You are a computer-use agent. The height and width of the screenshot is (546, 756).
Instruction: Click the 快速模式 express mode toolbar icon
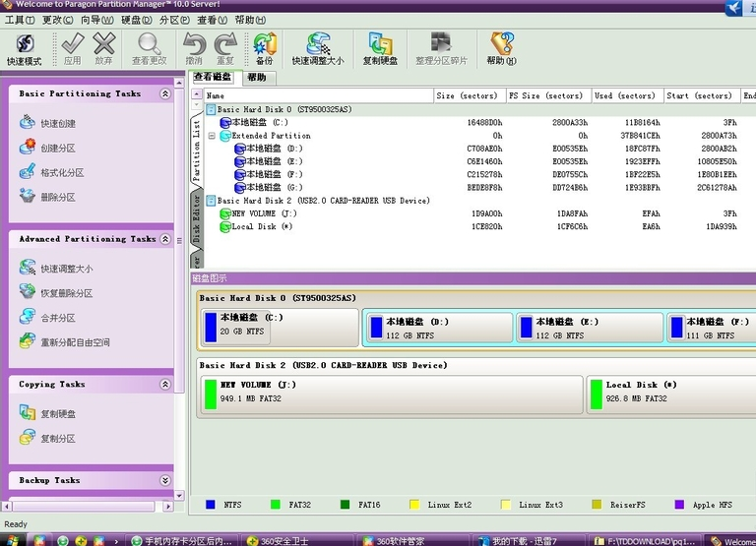point(24,48)
